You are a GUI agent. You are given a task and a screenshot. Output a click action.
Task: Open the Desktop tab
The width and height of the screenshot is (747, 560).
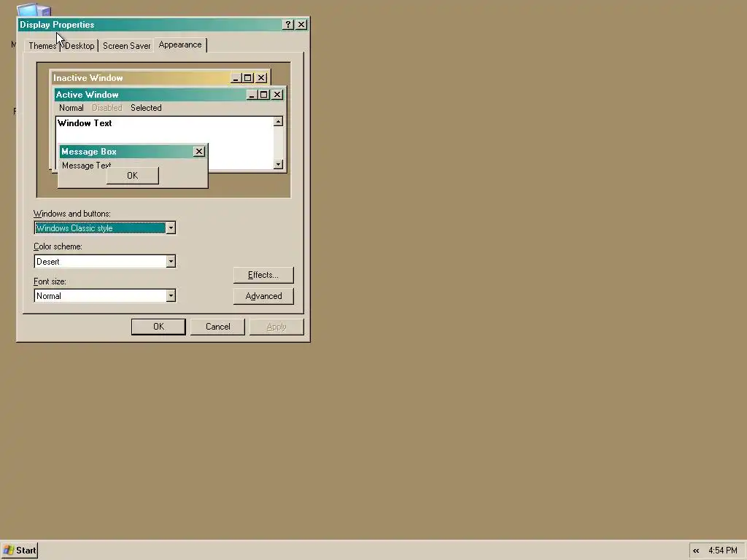point(80,46)
